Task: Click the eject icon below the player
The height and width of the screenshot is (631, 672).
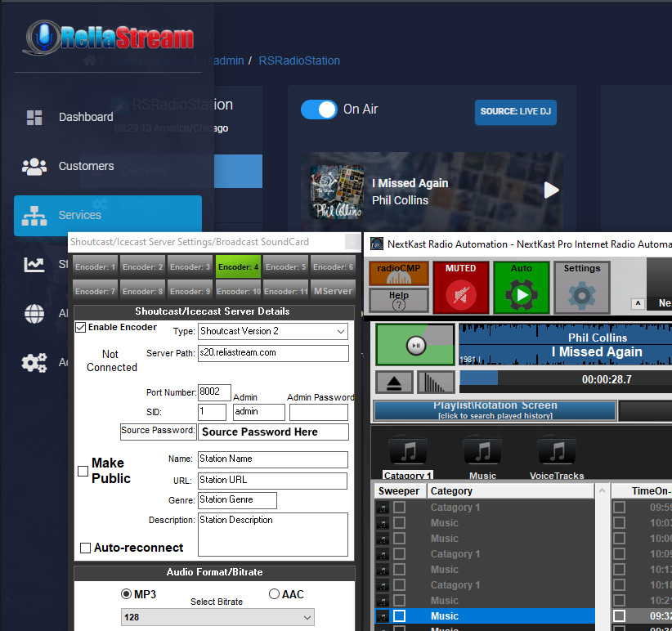Action: point(394,382)
